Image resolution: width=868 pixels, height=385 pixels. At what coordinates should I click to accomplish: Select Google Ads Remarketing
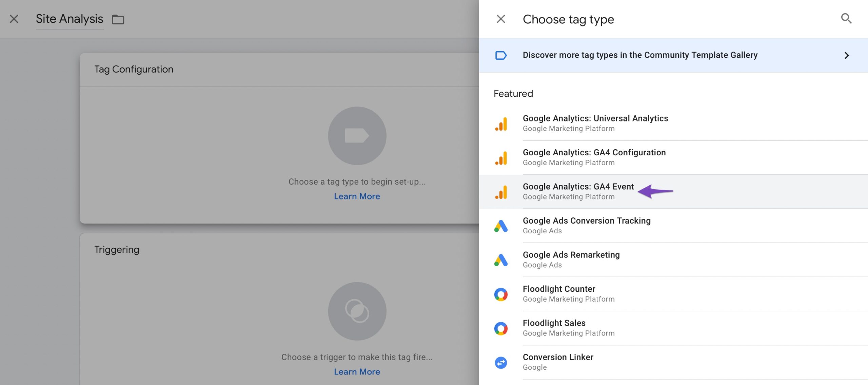[673, 260]
